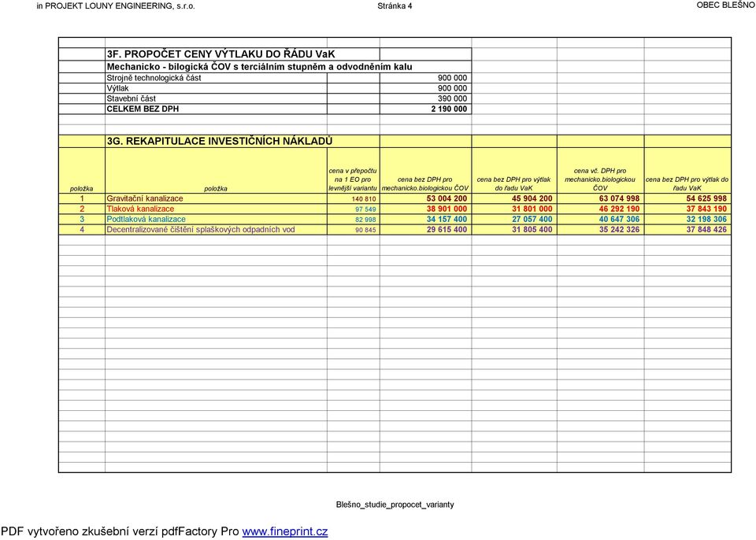Select the total 2 190 000
The width and height of the screenshot is (756, 540).
pos(449,109)
